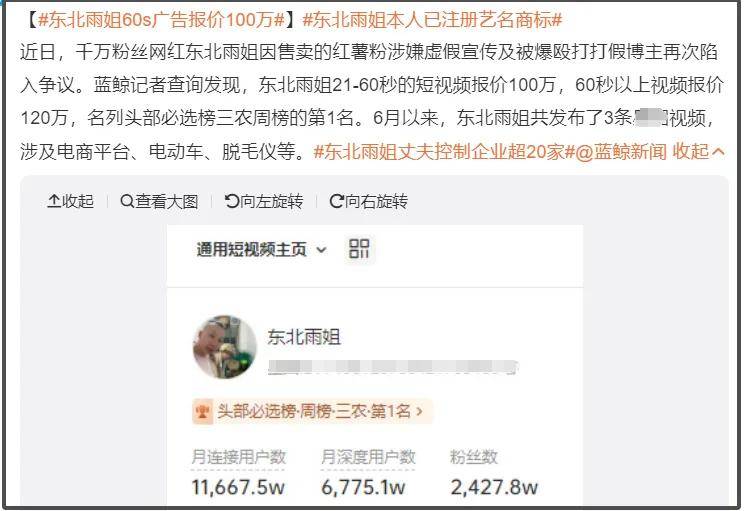Rotate image left with 向左旋转

264,201
